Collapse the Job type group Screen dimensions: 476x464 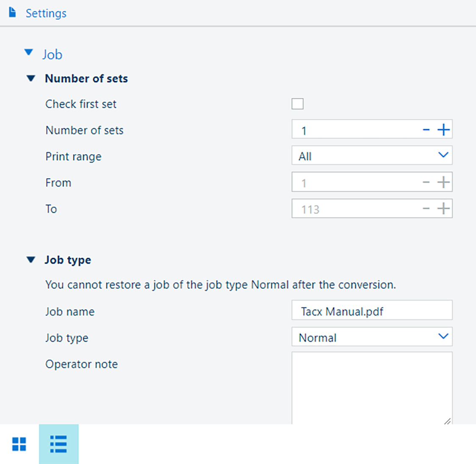tap(31, 260)
